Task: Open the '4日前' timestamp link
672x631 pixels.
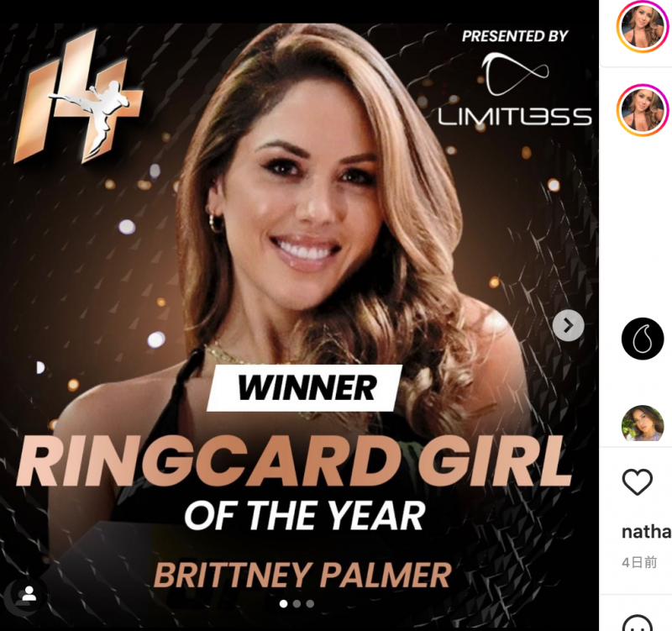Action: click(x=639, y=562)
